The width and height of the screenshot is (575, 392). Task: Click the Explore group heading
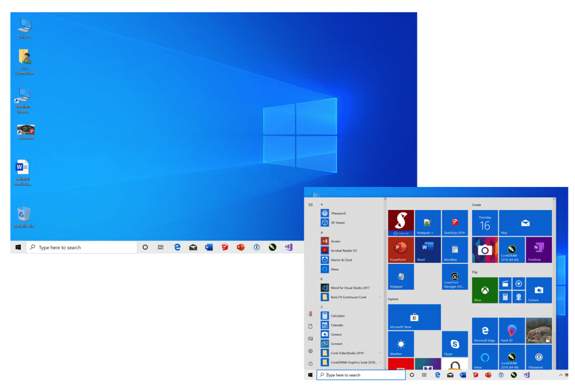pyautogui.click(x=393, y=299)
